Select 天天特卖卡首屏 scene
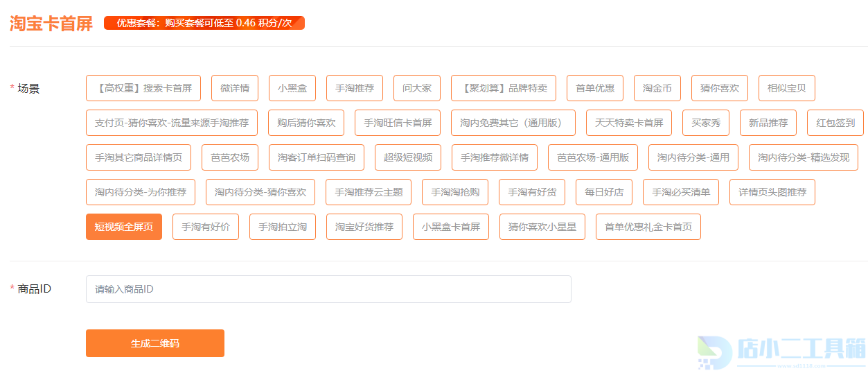The image size is (868, 380). 629,123
